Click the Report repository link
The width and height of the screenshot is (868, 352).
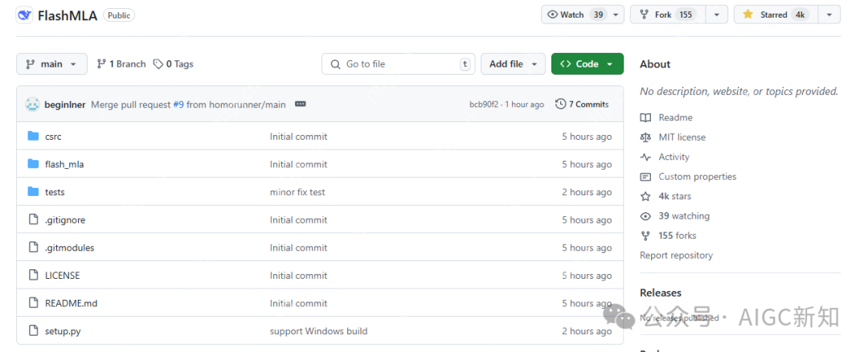click(676, 255)
